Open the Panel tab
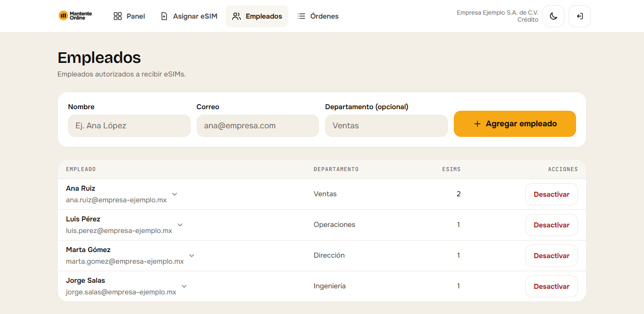This screenshot has width=644, height=314. point(129,16)
